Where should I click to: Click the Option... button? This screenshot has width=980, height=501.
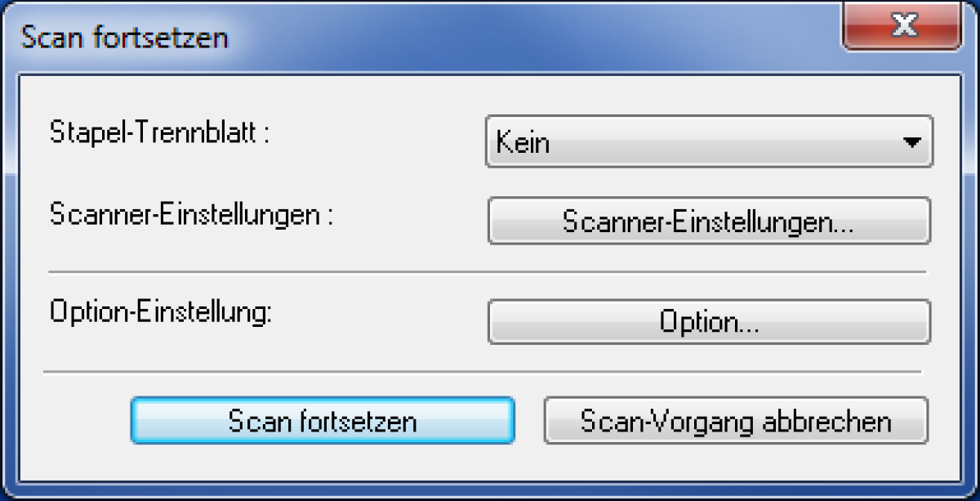click(x=709, y=322)
